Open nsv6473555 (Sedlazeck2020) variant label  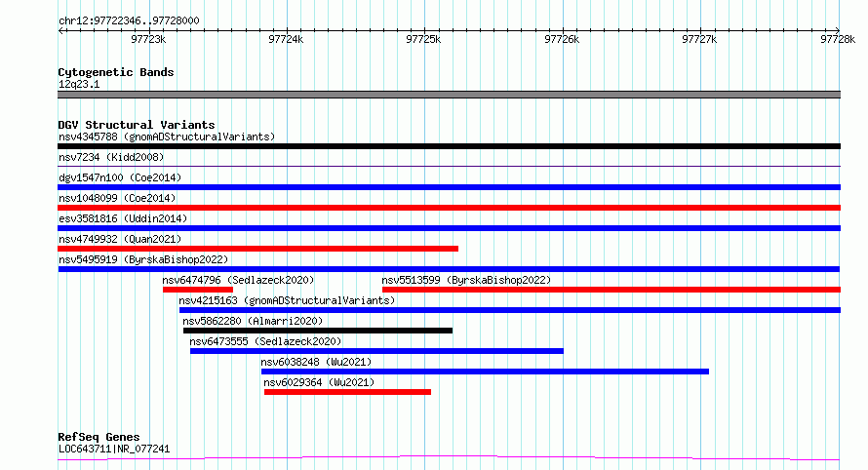[x=265, y=341]
